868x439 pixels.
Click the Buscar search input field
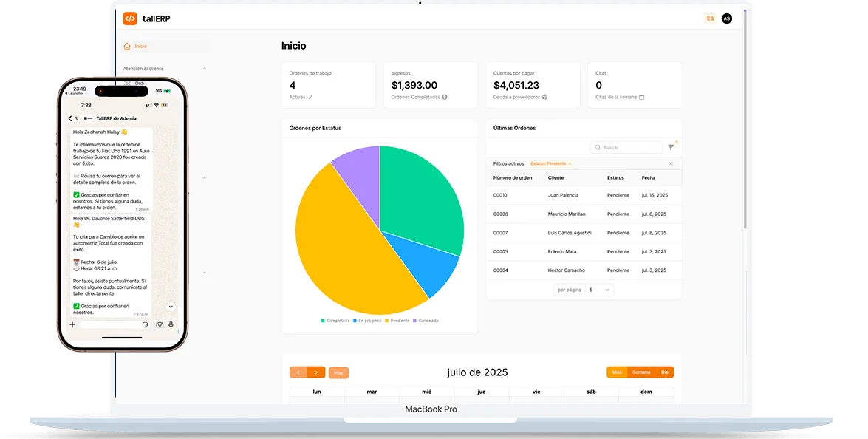[626, 147]
